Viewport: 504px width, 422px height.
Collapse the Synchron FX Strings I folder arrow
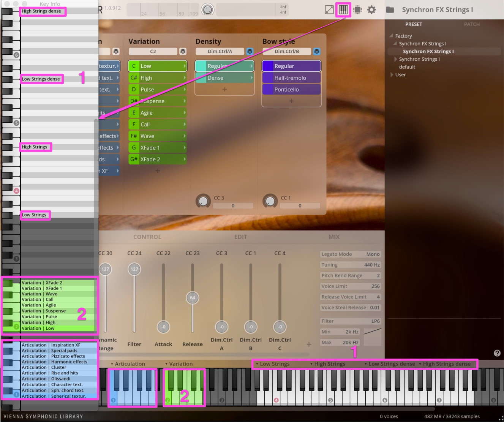point(395,44)
